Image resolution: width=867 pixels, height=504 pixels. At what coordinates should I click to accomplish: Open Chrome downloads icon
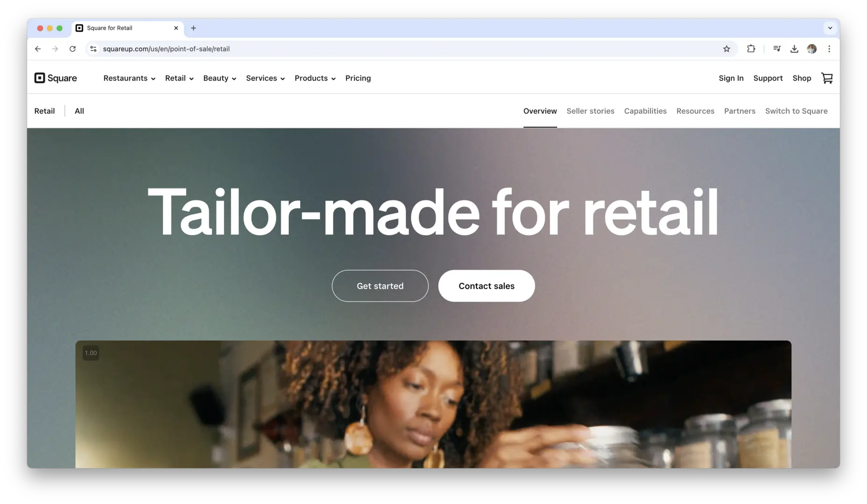coord(794,49)
